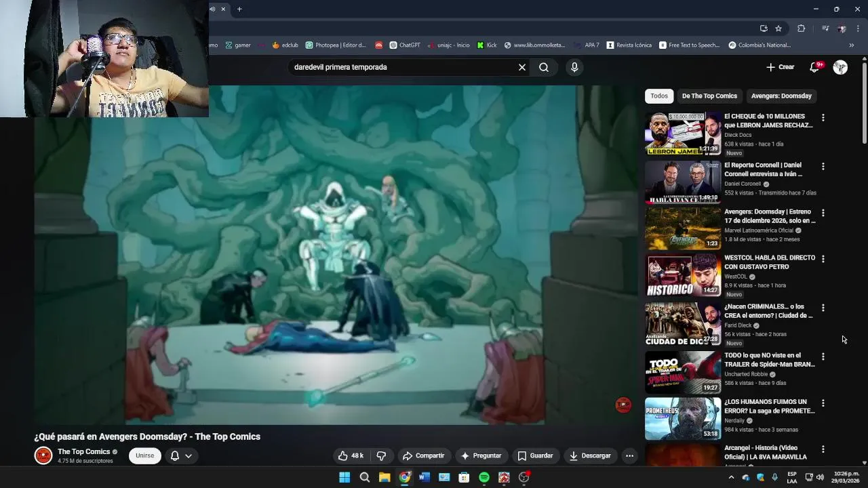Image resolution: width=868 pixels, height=488 pixels.
Task: Click the Compartir button
Action: point(423,455)
